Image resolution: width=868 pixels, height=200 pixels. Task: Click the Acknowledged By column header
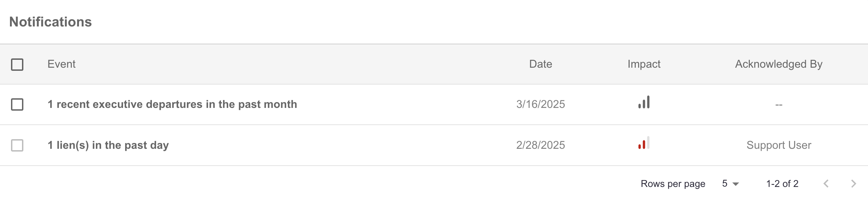click(779, 64)
